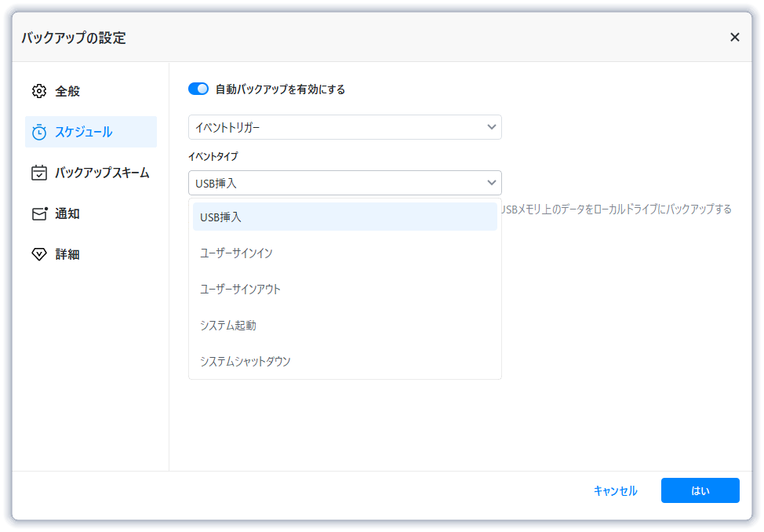This screenshot has width=764, height=532.
Task: Pick システム起動 as event type
Action: point(344,325)
